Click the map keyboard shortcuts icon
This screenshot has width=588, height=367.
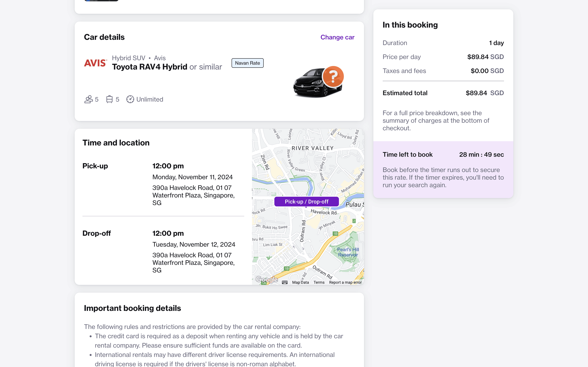285,282
